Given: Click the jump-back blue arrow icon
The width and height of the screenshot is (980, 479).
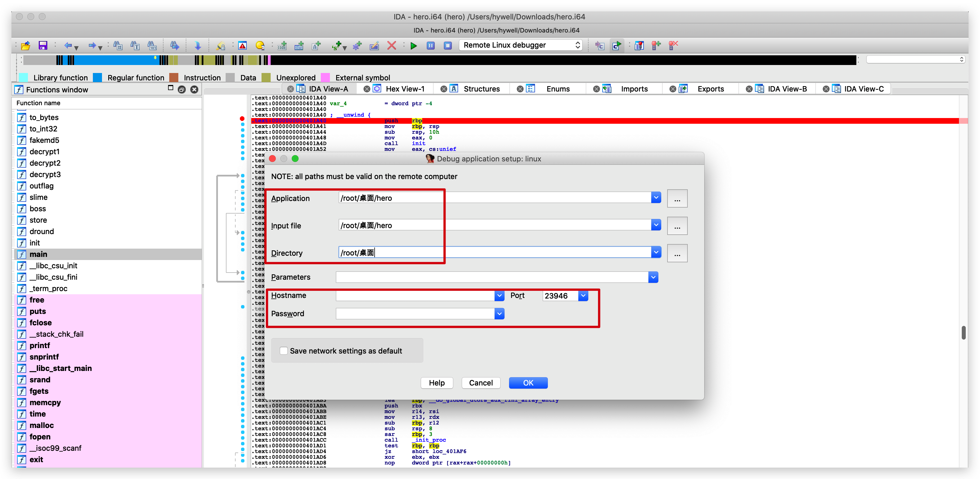Looking at the screenshot, I should (x=68, y=46).
